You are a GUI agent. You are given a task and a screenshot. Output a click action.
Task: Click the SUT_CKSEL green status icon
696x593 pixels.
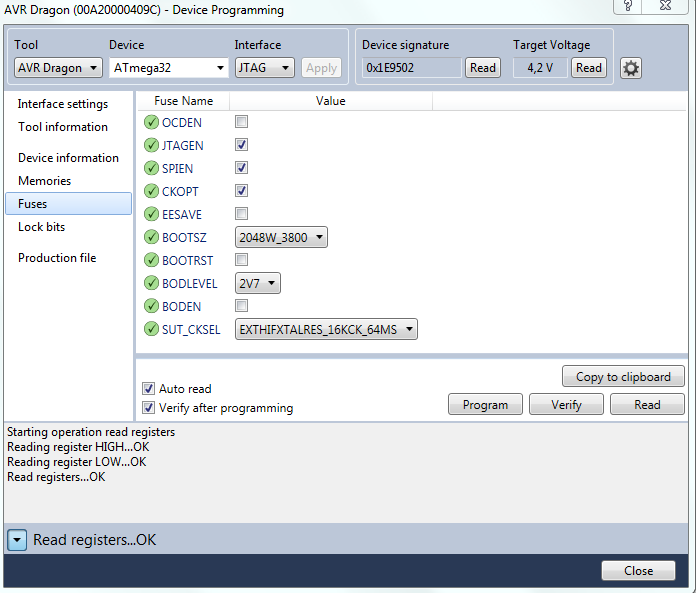pyautogui.click(x=151, y=329)
